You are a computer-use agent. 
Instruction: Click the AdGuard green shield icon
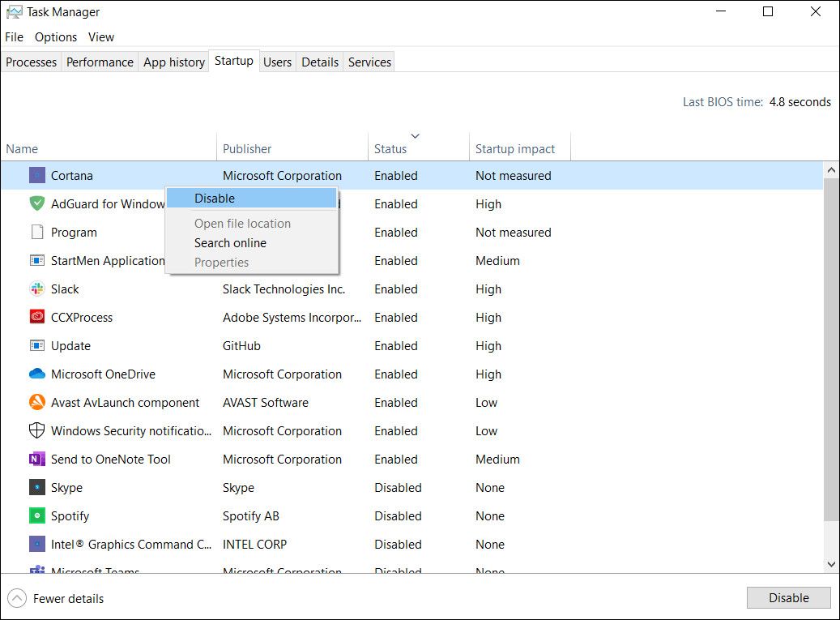coord(37,204)
